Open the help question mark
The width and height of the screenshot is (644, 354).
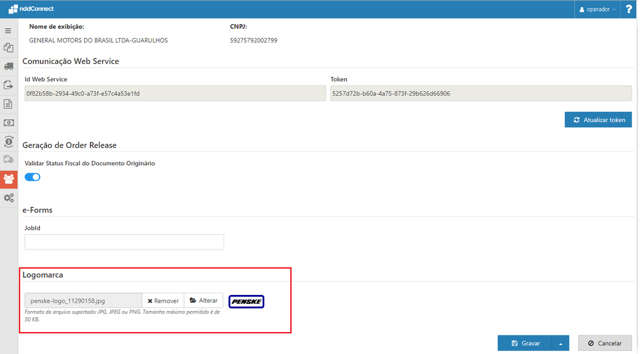pyautogui.click(x=628, y=10)
